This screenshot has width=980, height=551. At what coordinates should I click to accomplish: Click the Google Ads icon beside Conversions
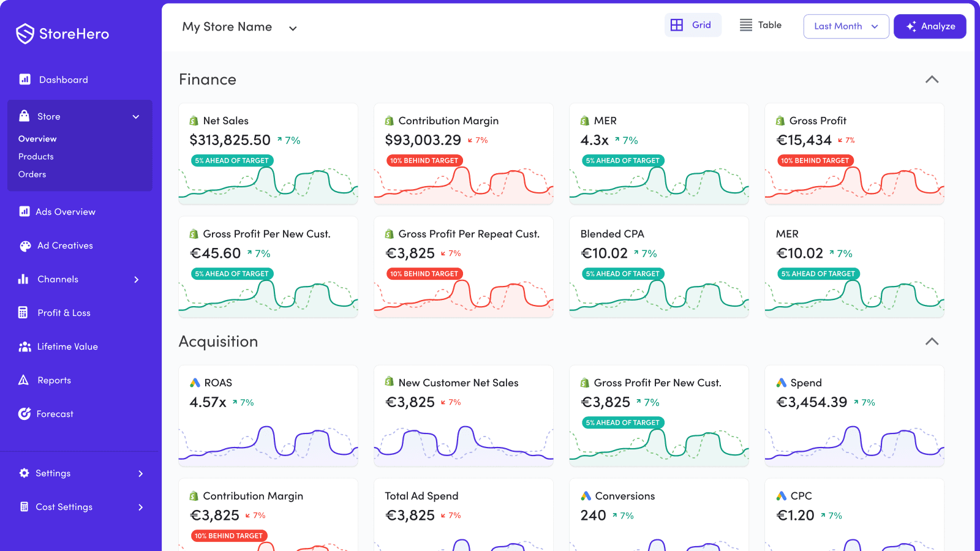click(586, 496)
